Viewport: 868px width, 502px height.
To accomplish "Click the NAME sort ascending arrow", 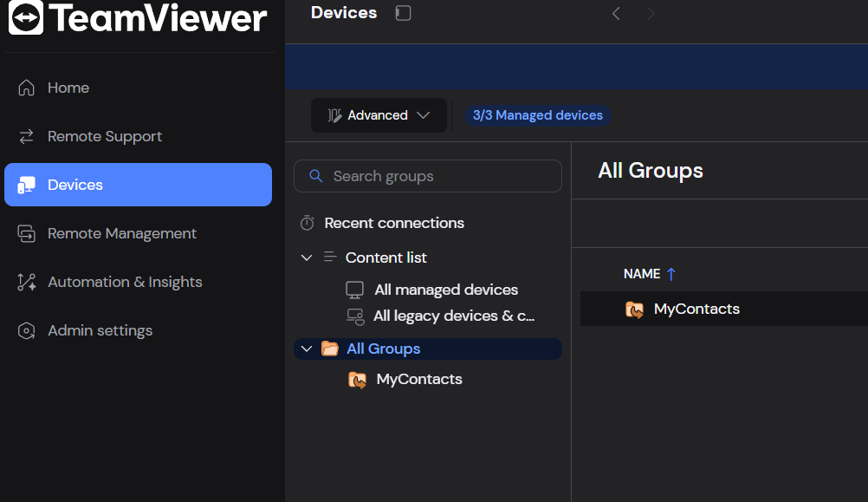I will (671, 274).
